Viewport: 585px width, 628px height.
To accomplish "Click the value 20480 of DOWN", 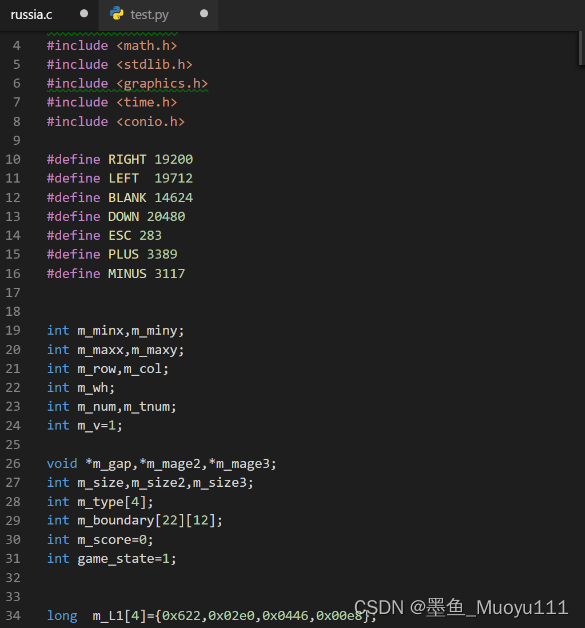I will (x=166, y=217).
